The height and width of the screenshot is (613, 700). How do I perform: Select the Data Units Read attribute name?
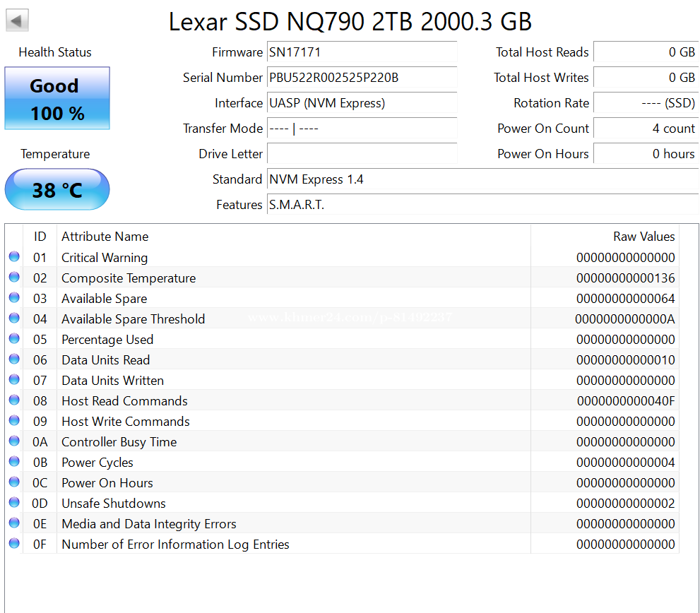(x=105, y=360)
